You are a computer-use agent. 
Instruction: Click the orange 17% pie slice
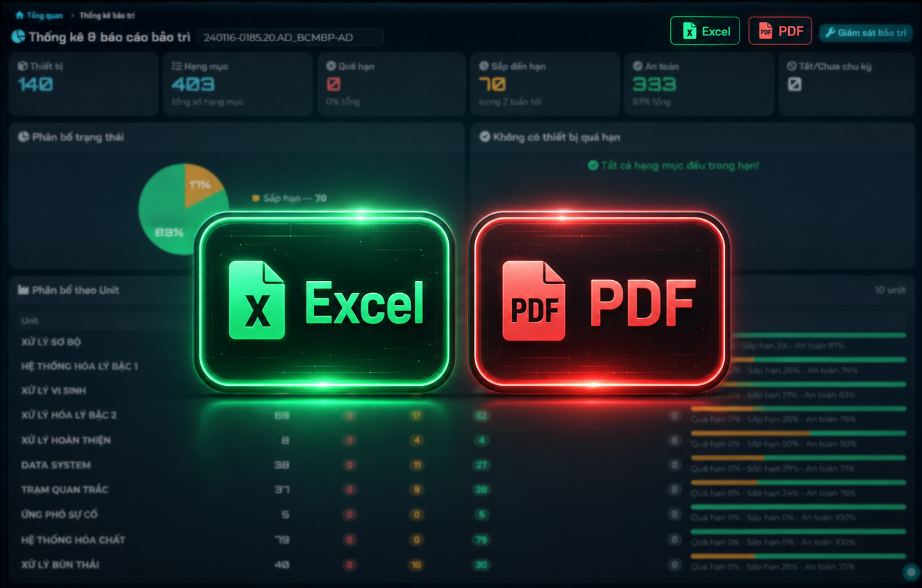[x=202, y=184]
